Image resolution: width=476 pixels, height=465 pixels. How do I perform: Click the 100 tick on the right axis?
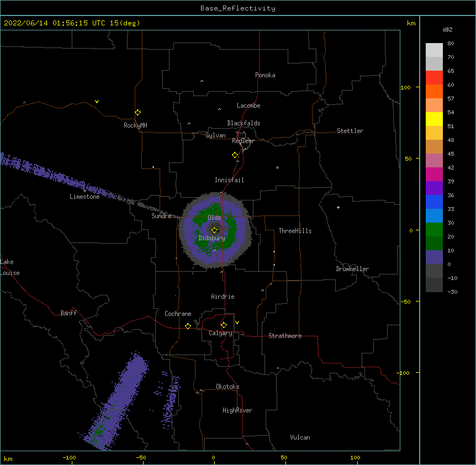(405, 87)
